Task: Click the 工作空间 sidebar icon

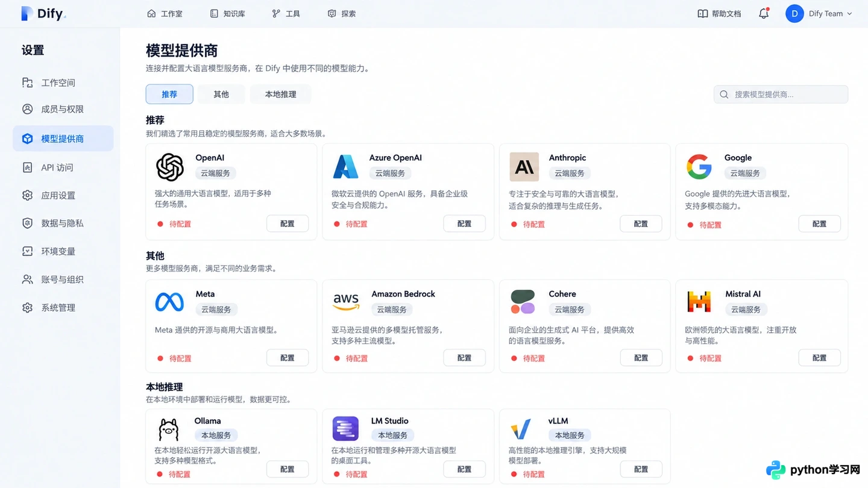Action: pos(27,83)
